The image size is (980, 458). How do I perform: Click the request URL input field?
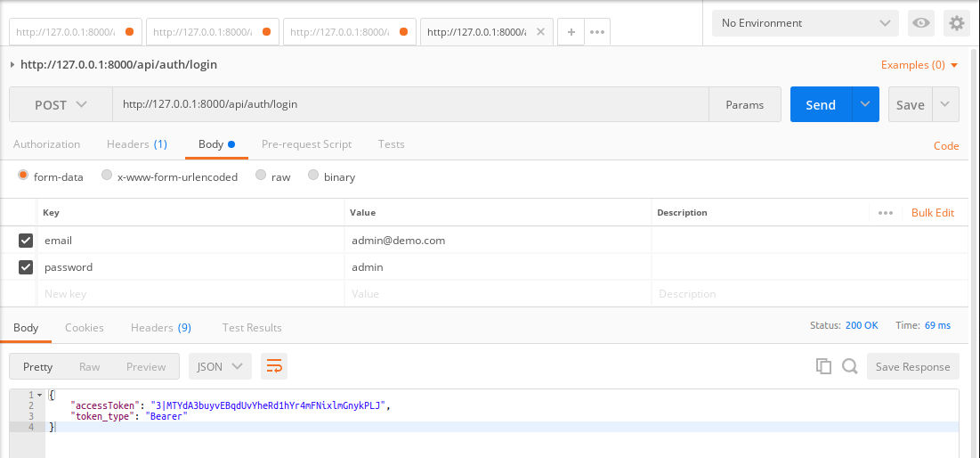coord(409,104)
